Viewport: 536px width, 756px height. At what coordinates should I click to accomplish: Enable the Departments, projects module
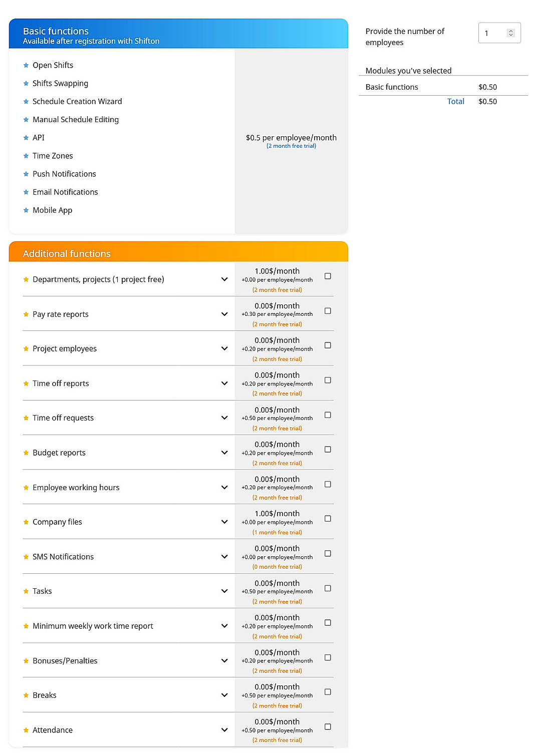[328, 276]
